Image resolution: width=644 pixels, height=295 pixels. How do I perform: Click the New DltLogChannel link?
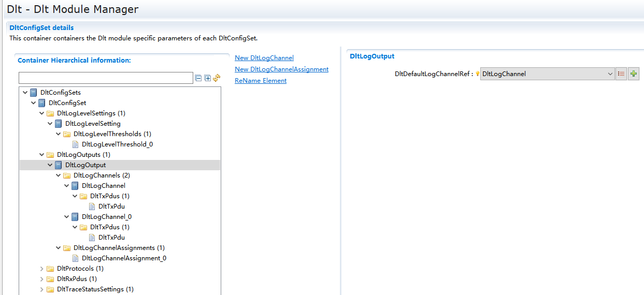[264, 58]
